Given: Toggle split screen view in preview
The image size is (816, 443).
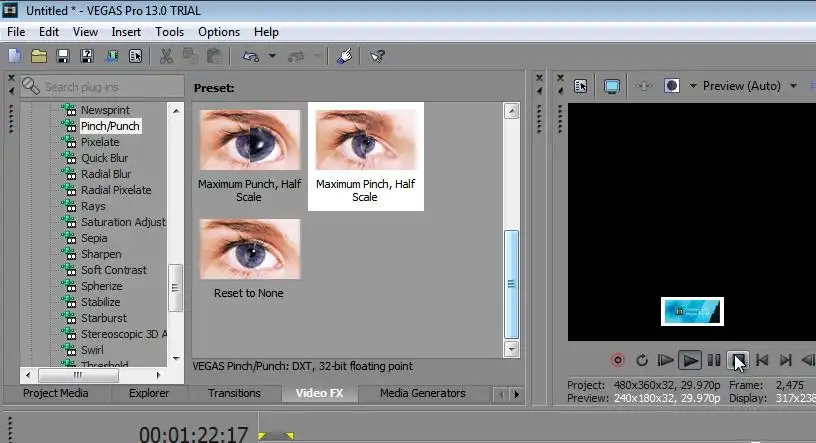Looking at the screenshot, I should click(x=671, y=86).
